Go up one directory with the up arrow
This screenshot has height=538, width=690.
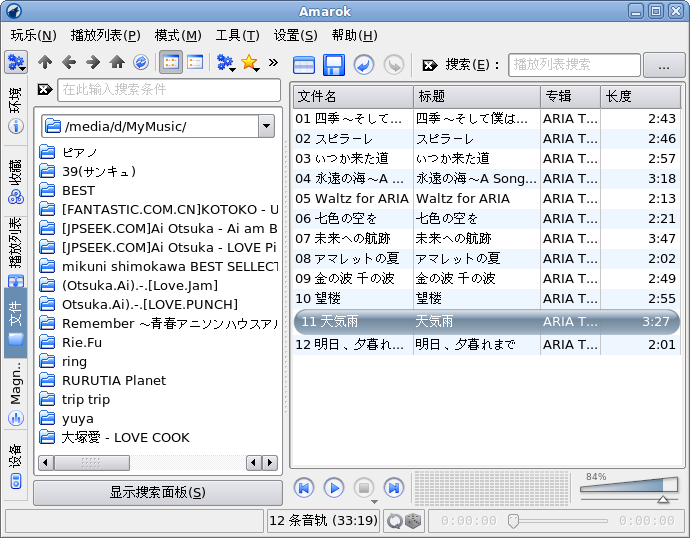coord(45,62)
